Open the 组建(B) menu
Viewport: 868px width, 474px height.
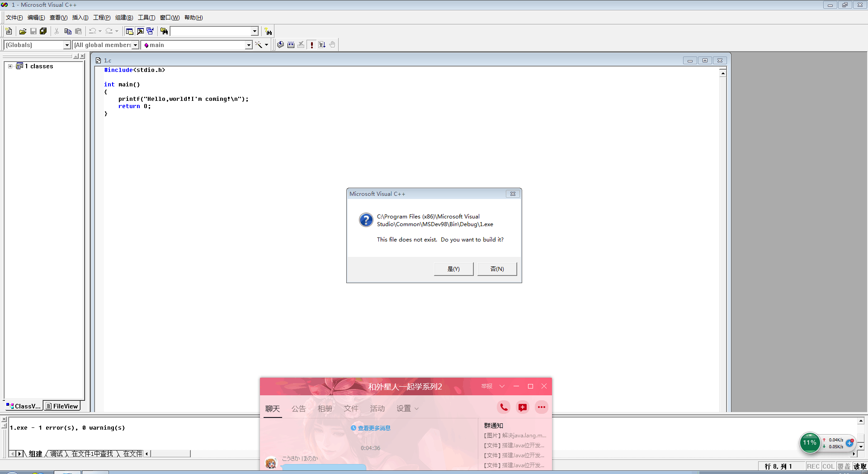124,18
